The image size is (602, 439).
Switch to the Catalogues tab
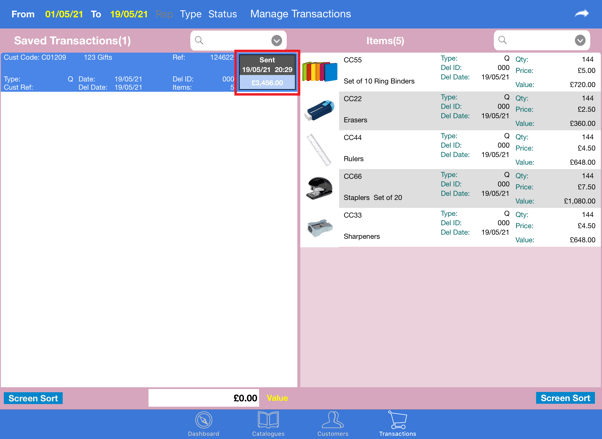(268, 423)
